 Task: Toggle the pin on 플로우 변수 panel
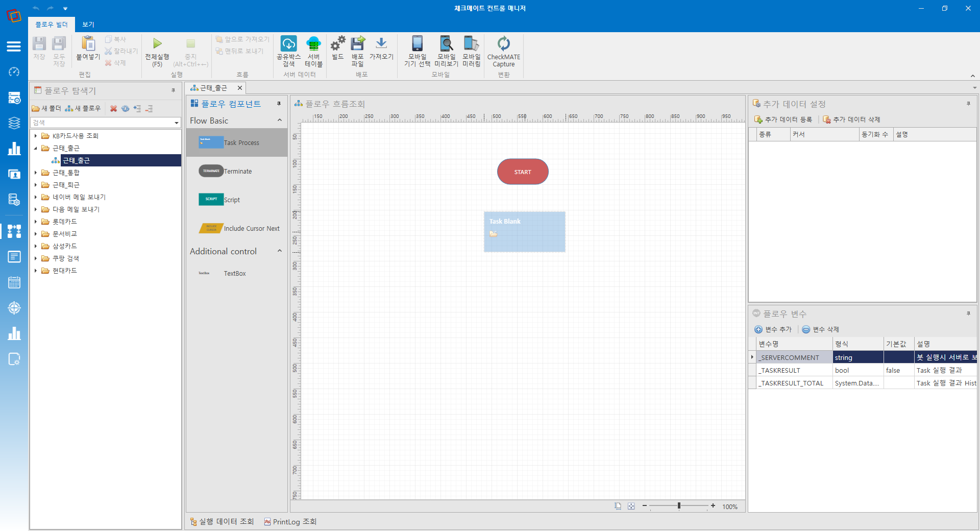coord(968,313)
